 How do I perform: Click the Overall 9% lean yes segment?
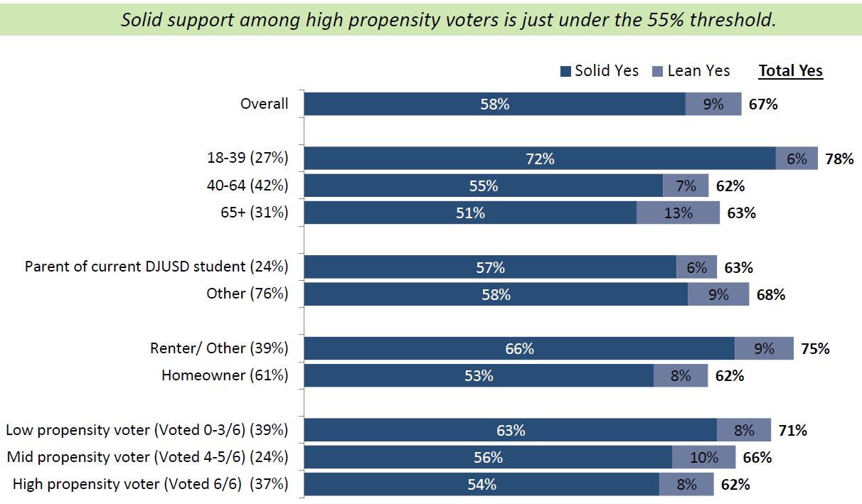(x=713, y=104)
